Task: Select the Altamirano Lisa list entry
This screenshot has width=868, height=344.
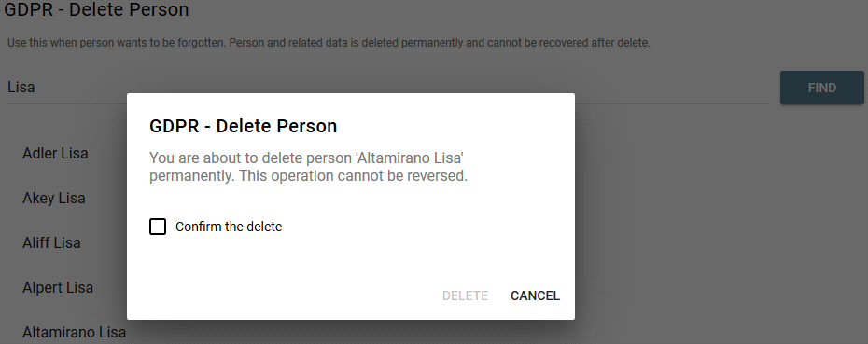Action: pyautogui.click(x=74, y=333)
